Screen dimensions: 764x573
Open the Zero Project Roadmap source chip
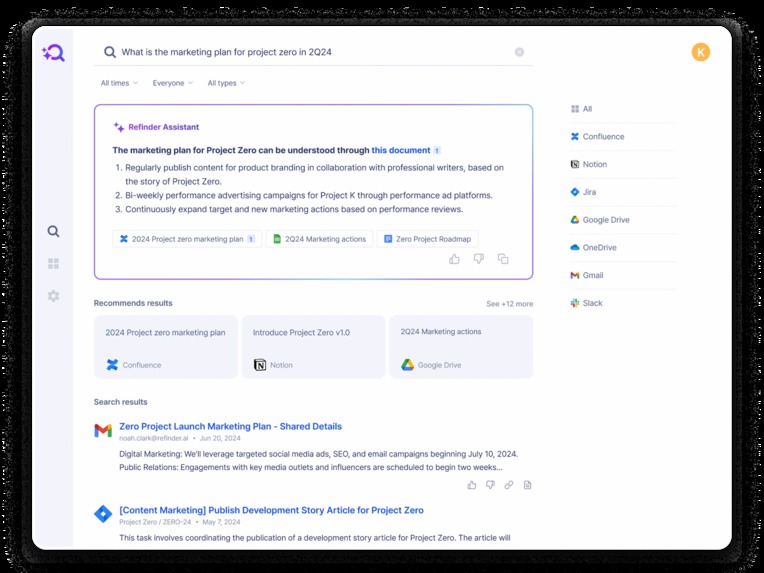click(x=427, y=239)
